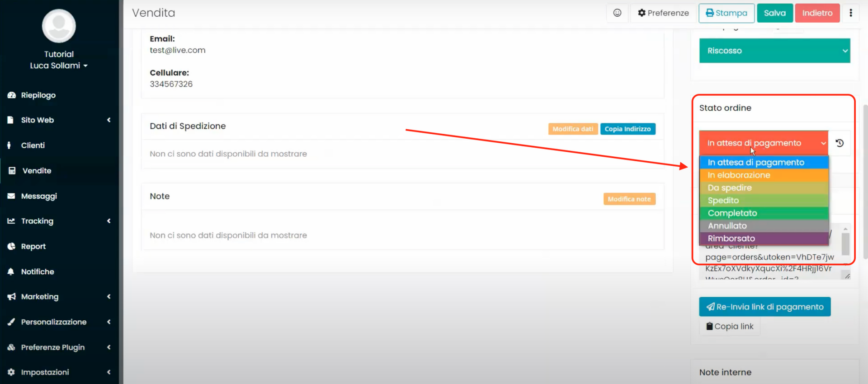Select Spedito status option

point(764,200)
